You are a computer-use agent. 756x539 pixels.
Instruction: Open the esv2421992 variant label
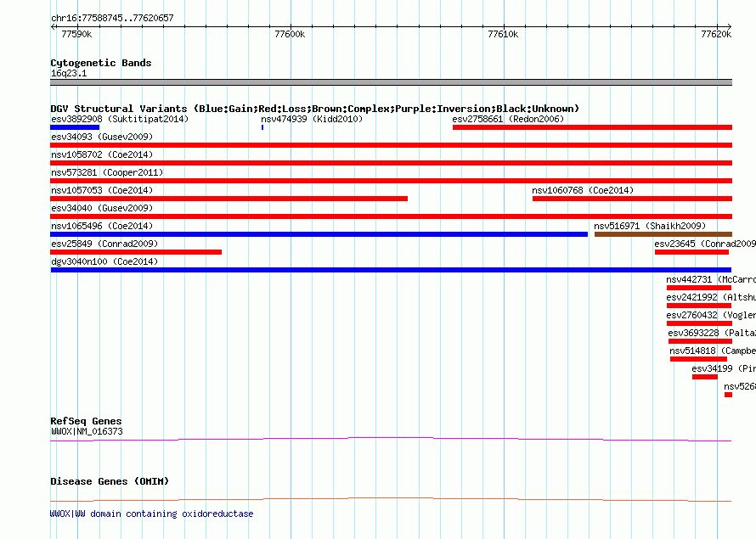click(x=711, y=297)
